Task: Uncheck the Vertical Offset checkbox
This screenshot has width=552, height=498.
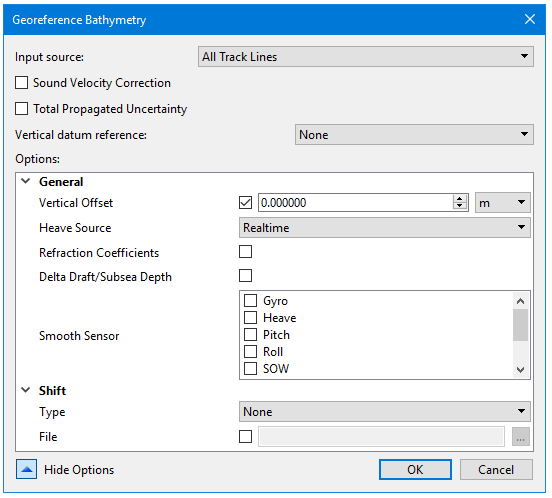Action: point(245,202)
